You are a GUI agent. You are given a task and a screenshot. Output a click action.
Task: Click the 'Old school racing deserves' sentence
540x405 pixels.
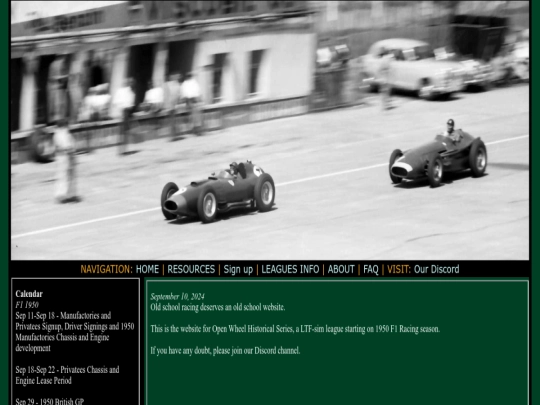(x=218, y=307)
